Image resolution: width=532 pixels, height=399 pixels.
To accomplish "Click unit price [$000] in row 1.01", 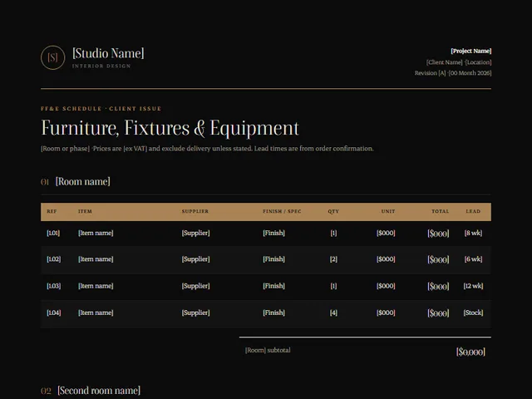I will (386, 233).
